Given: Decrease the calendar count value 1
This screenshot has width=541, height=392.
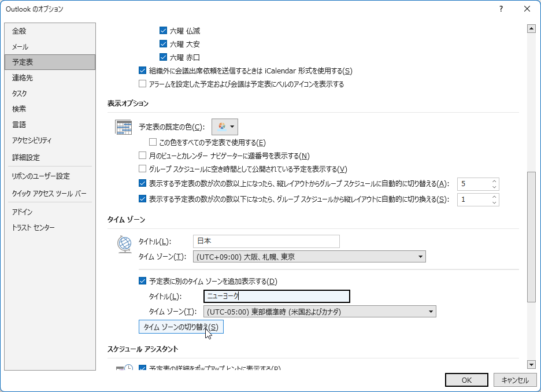Looking at the screenshot, I should tap(494, 202).
